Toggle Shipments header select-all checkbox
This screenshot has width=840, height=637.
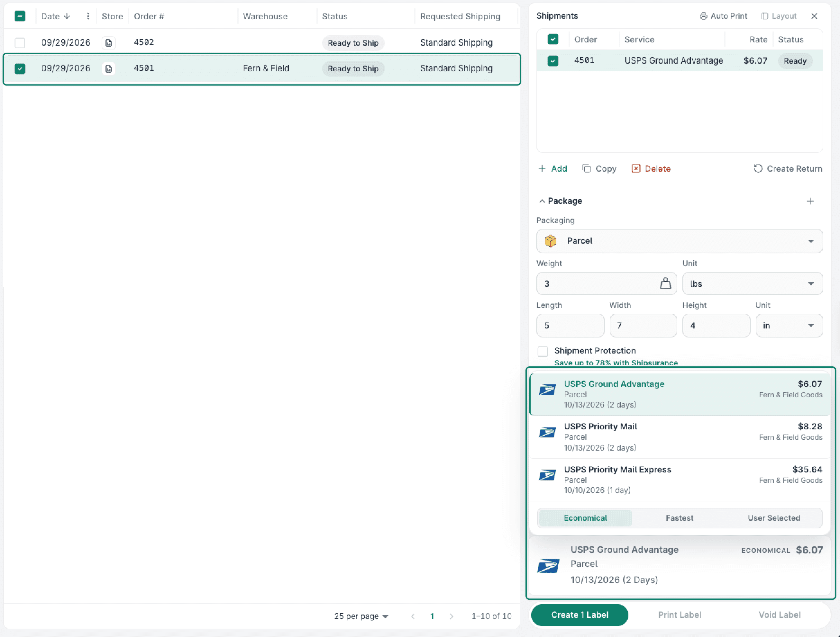(x=553, y=39)
